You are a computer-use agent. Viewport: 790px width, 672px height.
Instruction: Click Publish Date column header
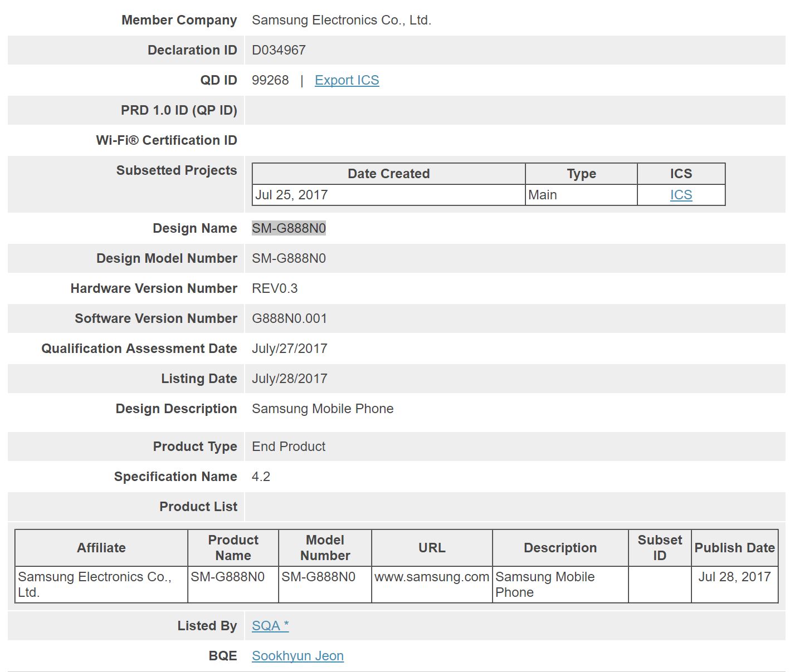pos(734,548)
